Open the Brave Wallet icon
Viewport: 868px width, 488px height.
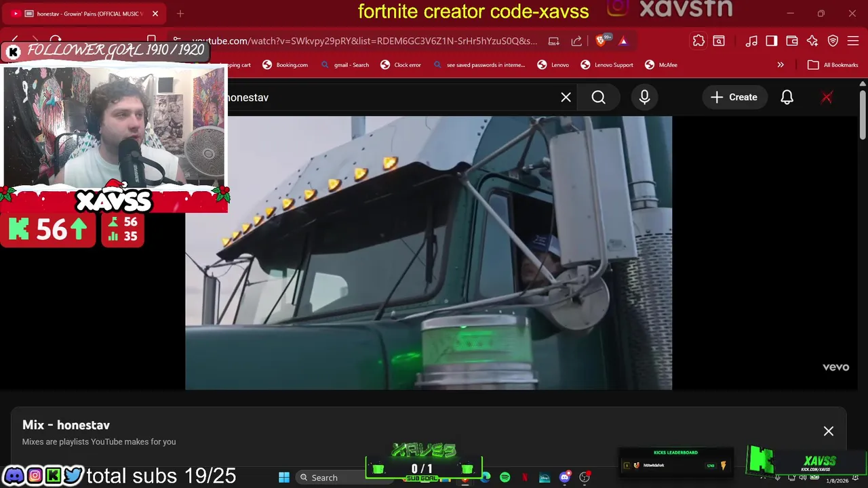792,41
